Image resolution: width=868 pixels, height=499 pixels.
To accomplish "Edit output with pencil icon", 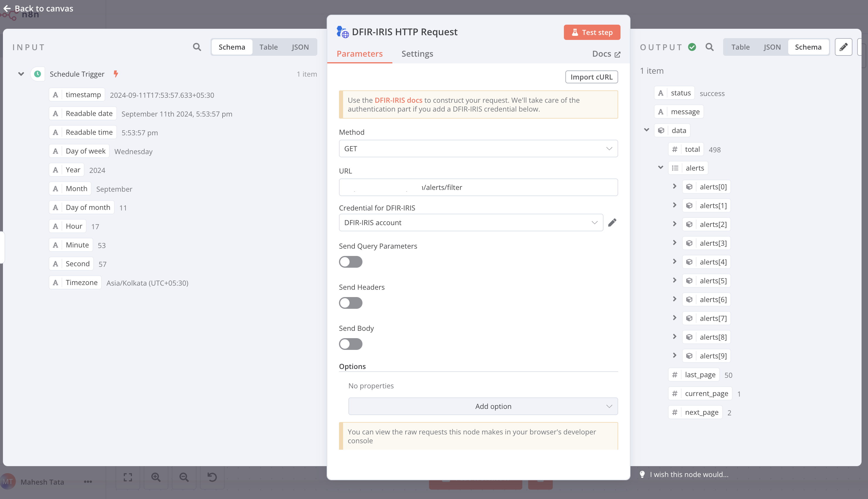I will [843, 47].
